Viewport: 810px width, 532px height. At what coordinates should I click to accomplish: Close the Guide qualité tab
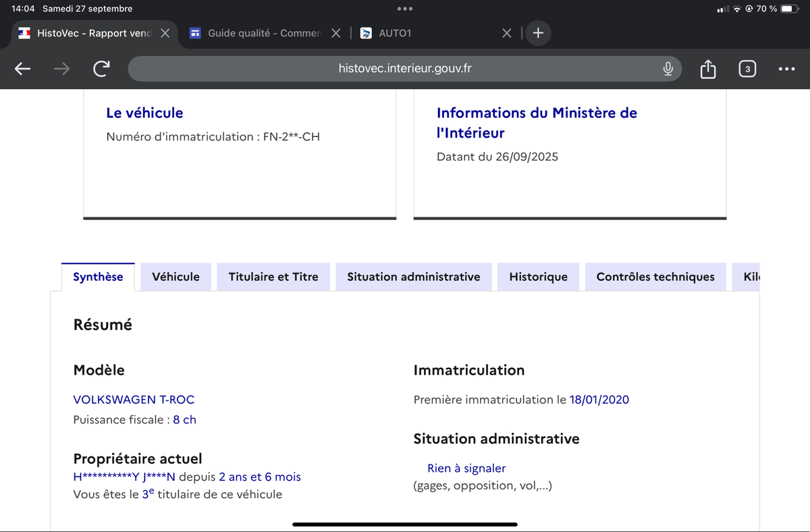[x=336, y=33]
